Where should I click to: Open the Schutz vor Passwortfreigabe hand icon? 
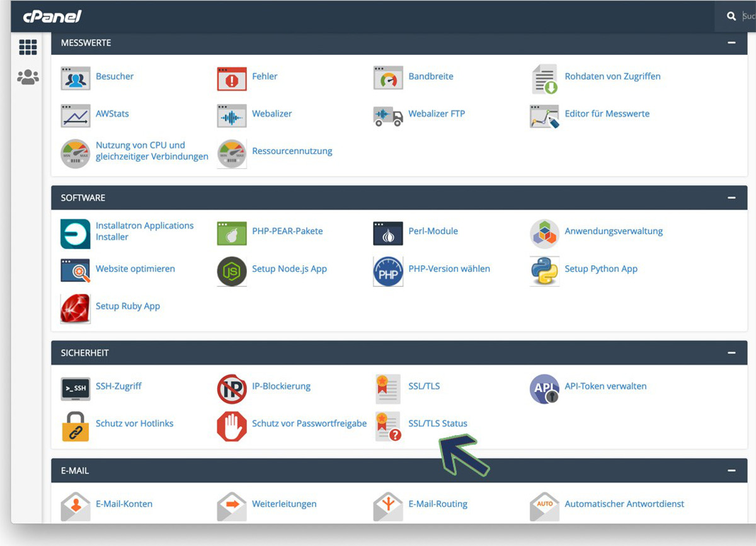click(232, 426)
